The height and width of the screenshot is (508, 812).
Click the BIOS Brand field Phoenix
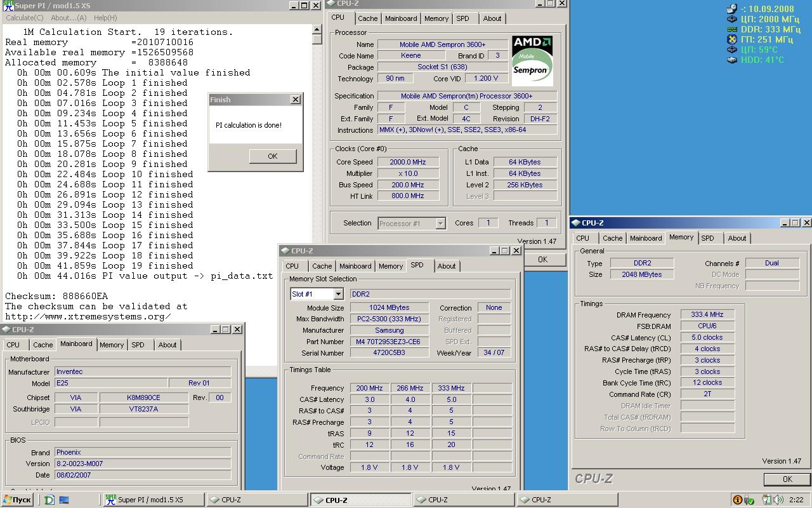pos(143,452)
